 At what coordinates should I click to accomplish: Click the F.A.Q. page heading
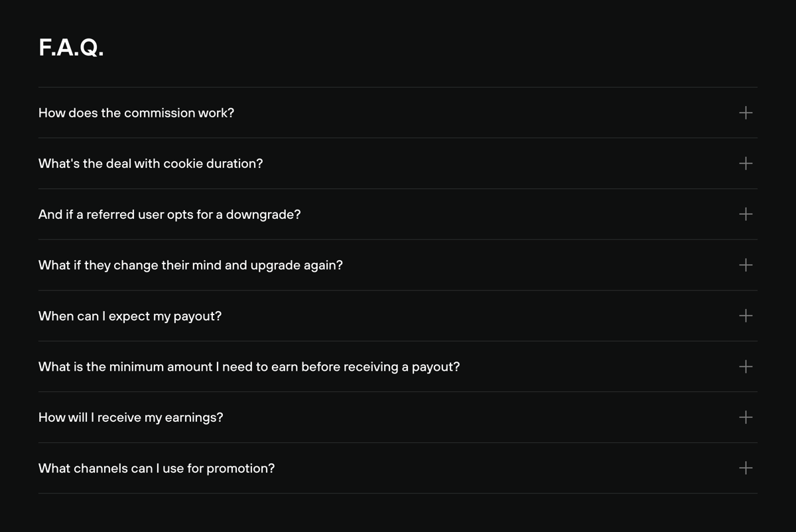(x=72, y=47)
